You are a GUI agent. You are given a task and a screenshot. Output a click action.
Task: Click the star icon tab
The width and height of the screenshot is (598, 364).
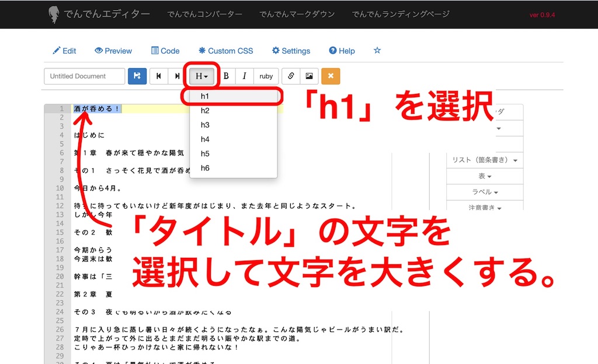377,51
